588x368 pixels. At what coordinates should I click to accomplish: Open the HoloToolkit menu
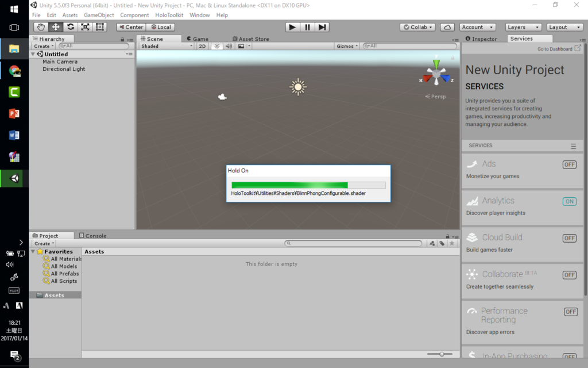tap(169, 15)
